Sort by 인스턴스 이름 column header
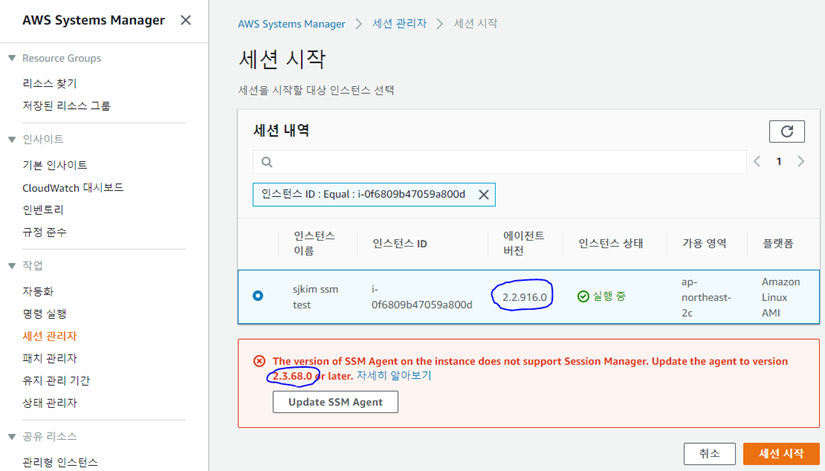The height and width of the screenshot is (471, 825). click(x=314, y=243)
